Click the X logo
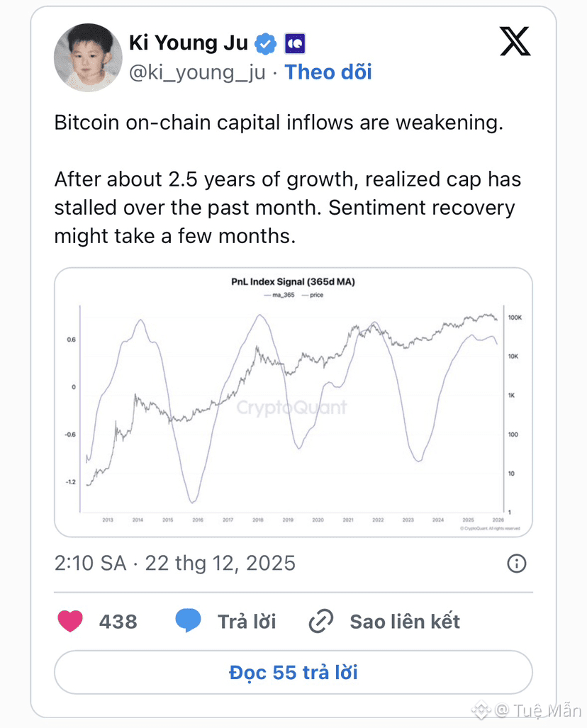 pos(515,42)
